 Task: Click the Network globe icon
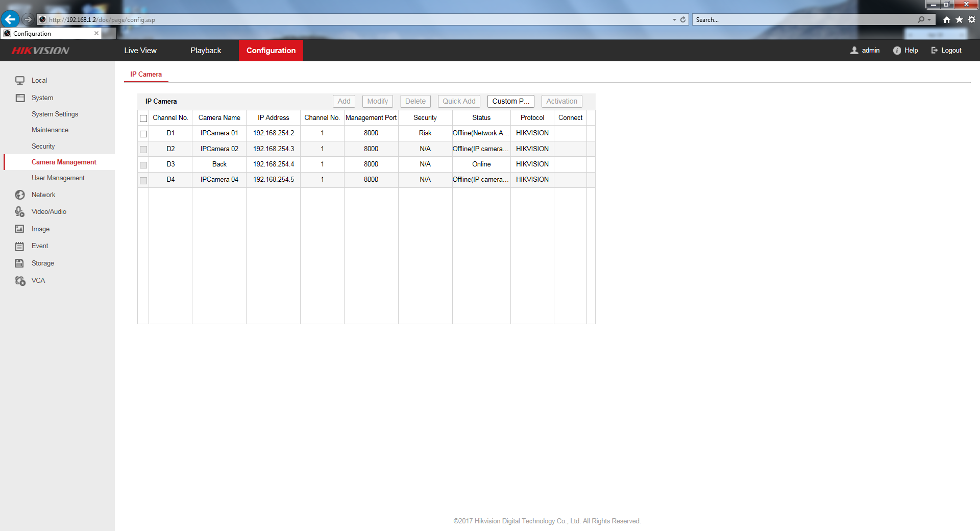tap(20, 195)
